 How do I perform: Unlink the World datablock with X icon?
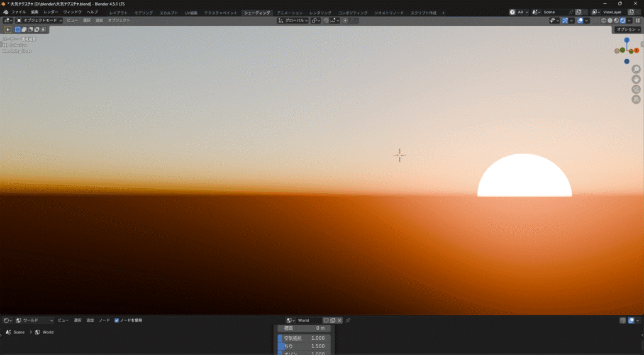[340, 320]
